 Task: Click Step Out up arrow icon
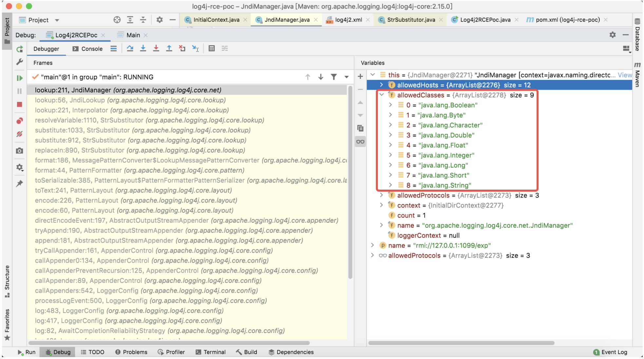click(x=169, y=48)
